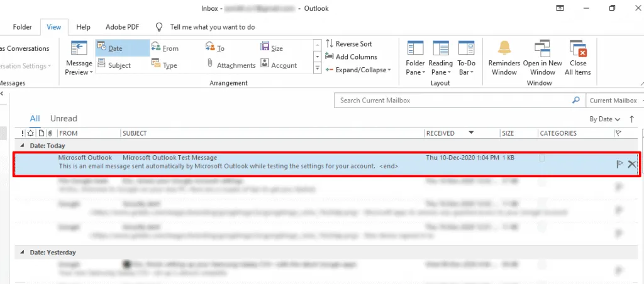Viewport: 644px width, 284px height.
Task: Show the All messages filter
Action: (35, 119)
